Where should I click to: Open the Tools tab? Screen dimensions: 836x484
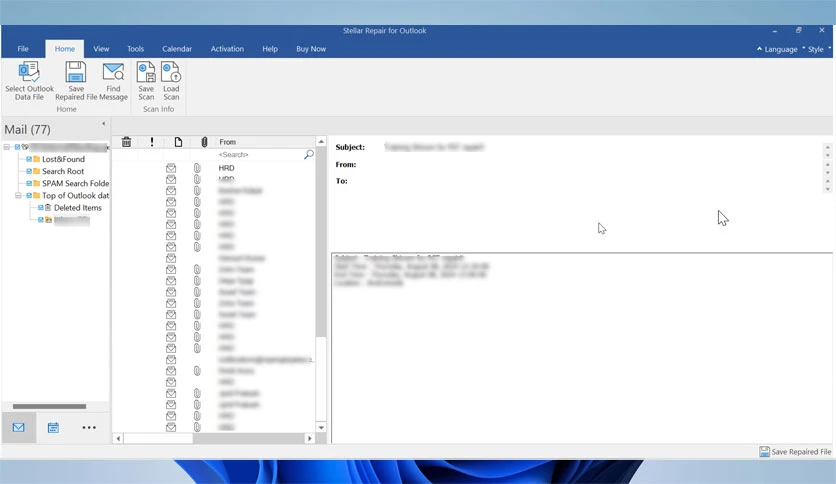pyautogui.click(x=135, y=49)
